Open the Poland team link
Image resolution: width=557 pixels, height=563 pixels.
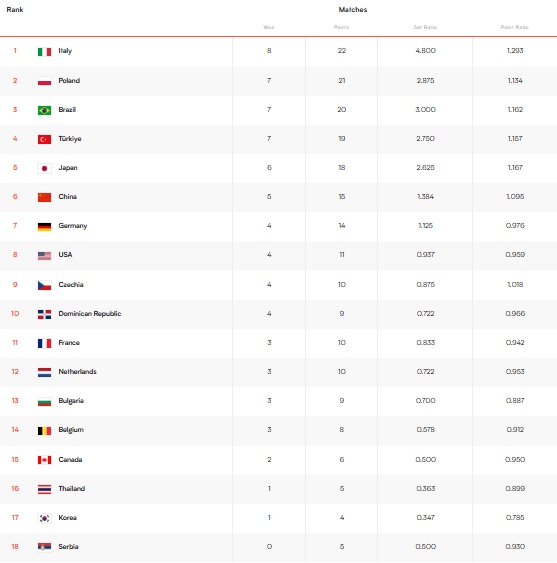pos(69,80)
